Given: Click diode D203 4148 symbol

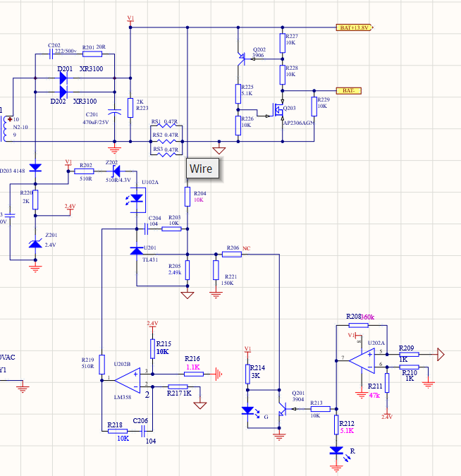Looking at the screenshot, I should point(35,168).
